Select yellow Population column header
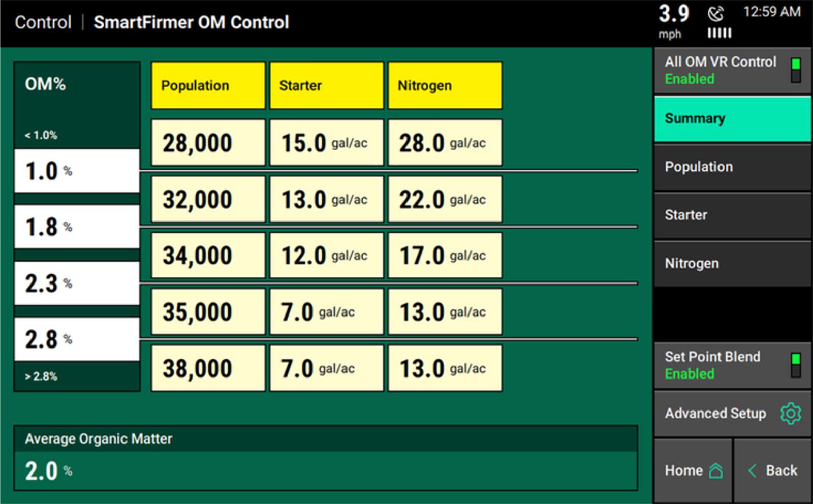The image size is (813, 504). tap(208, 85)
